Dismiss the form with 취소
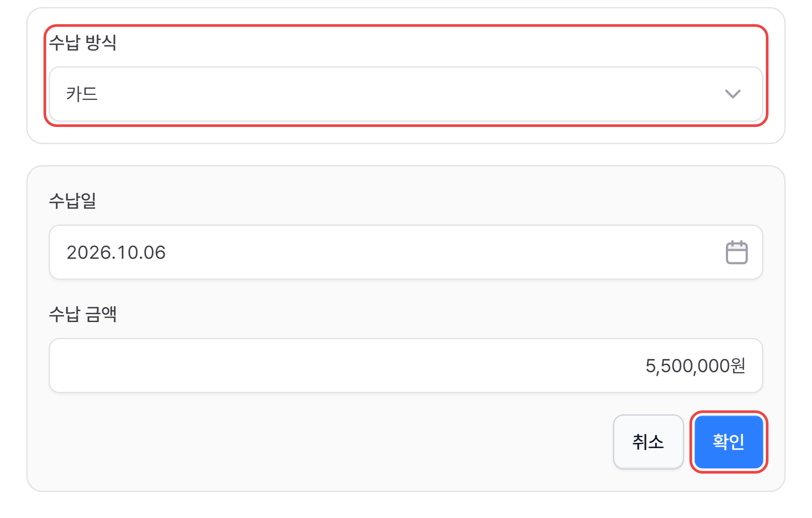 [x=648, y=442]
